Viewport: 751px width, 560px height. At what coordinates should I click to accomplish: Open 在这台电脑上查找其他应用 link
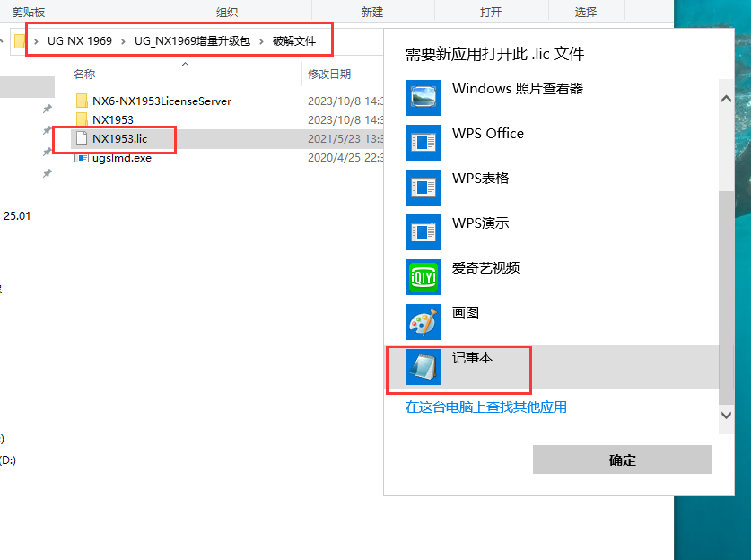click(x=486, y=407)
